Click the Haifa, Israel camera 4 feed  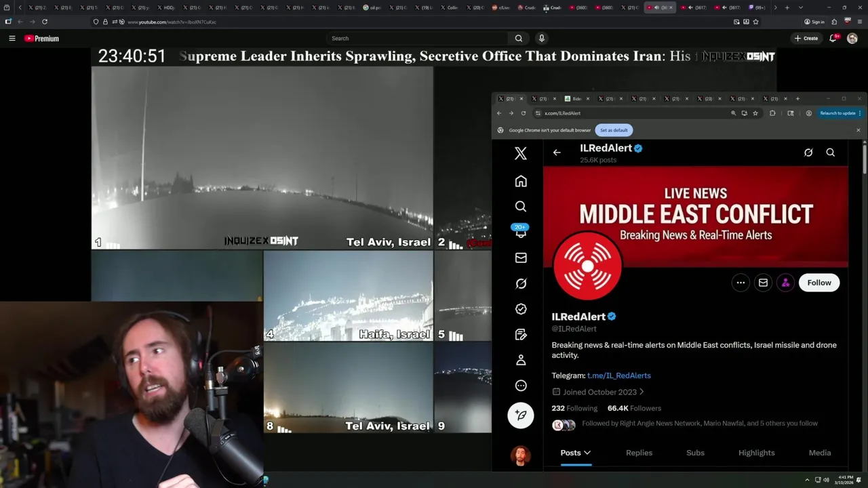348,296
